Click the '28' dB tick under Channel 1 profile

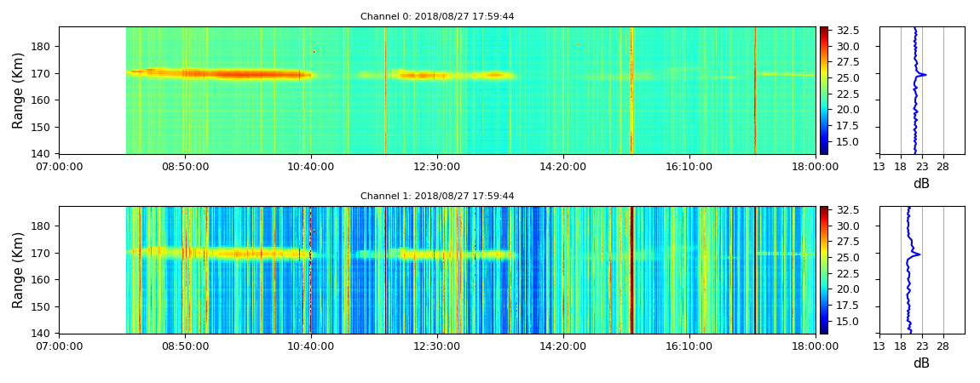[x=943, y=346]
